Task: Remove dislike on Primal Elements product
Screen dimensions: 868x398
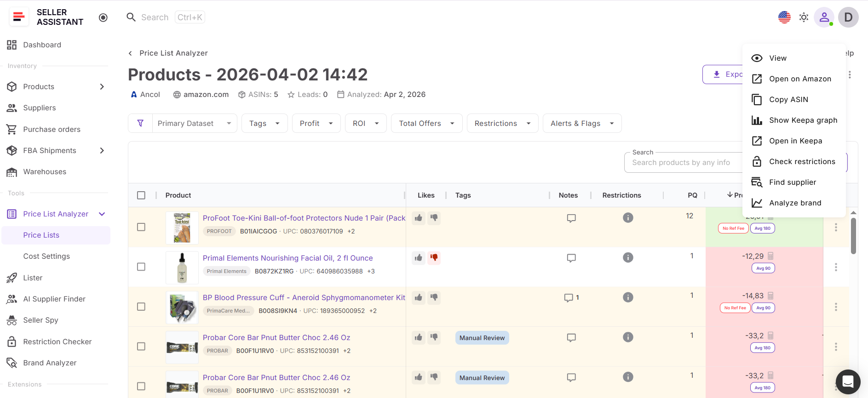Action: pyautogui.click(x=434, y=257)
